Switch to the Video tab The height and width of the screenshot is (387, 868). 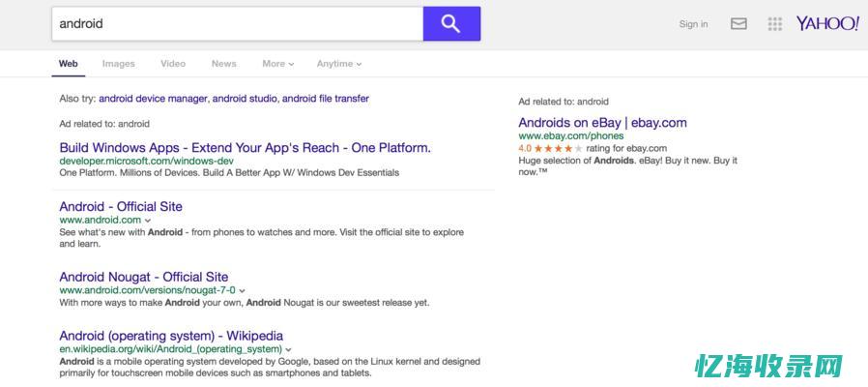(173, 64)
